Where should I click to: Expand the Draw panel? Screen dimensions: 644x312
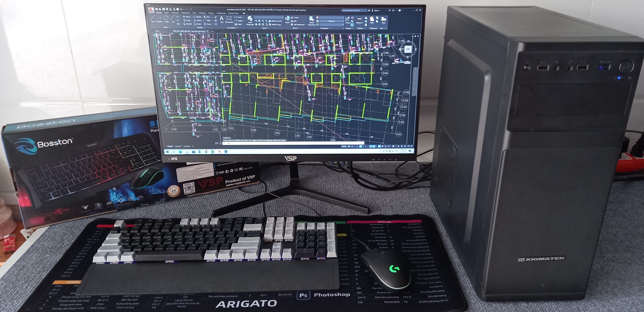(x=167, y=27)
